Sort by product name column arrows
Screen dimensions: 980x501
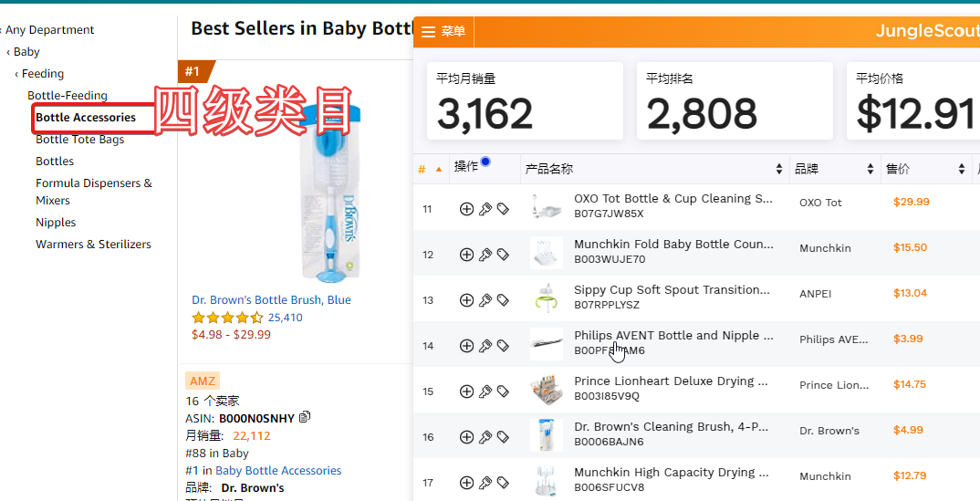[x=779, y=169]
